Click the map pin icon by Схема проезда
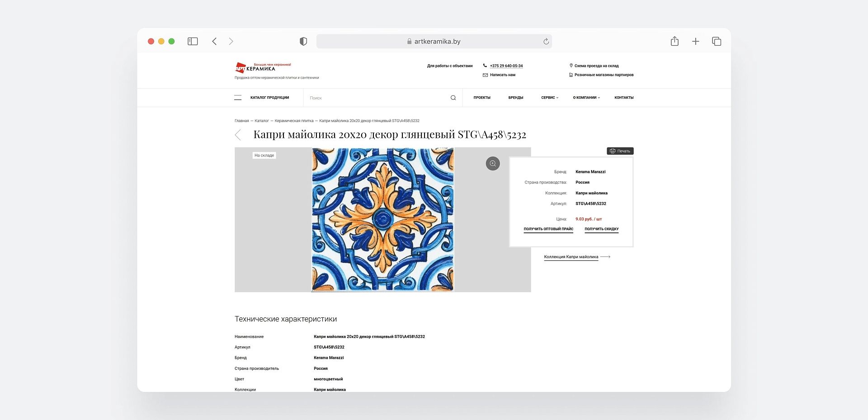The height and width of the screenshot is (420, 868). coord(571,66)
